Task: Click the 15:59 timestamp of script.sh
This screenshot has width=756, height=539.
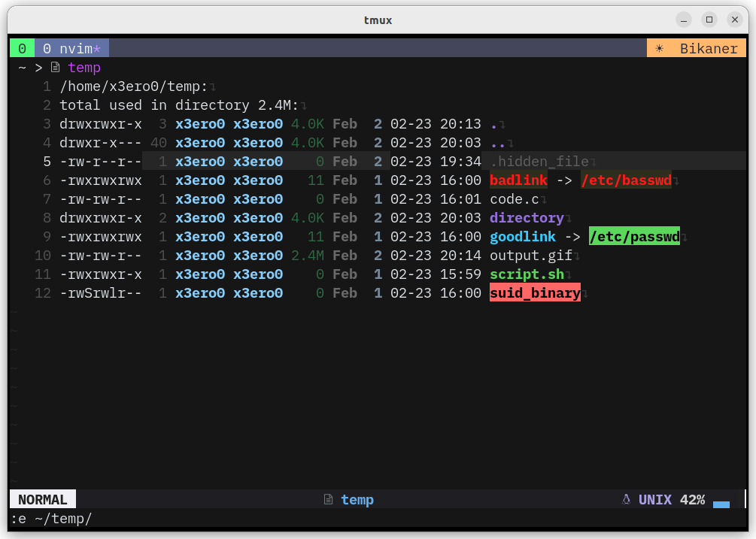Action: coord(460,274)
